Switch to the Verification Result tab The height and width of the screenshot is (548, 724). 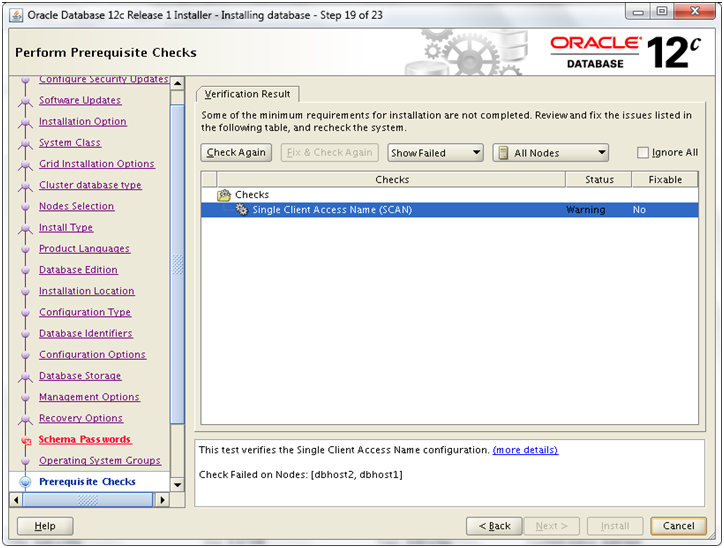[247, 94]
